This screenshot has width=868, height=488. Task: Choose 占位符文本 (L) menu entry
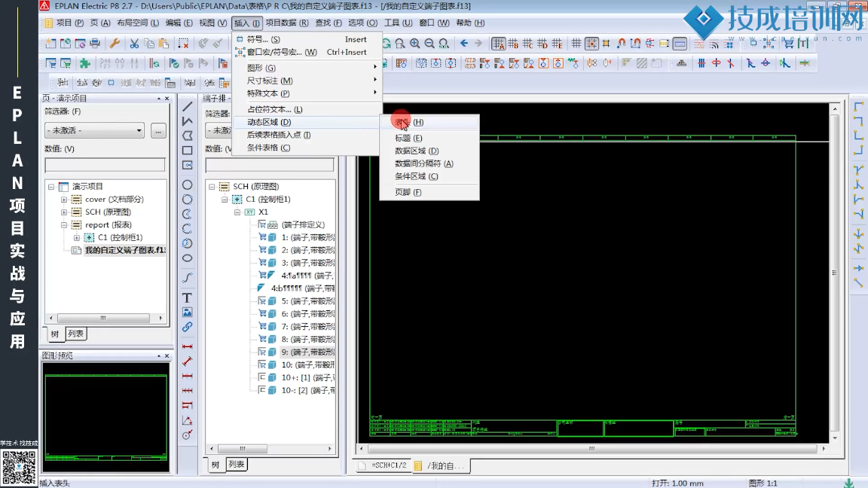307,109
